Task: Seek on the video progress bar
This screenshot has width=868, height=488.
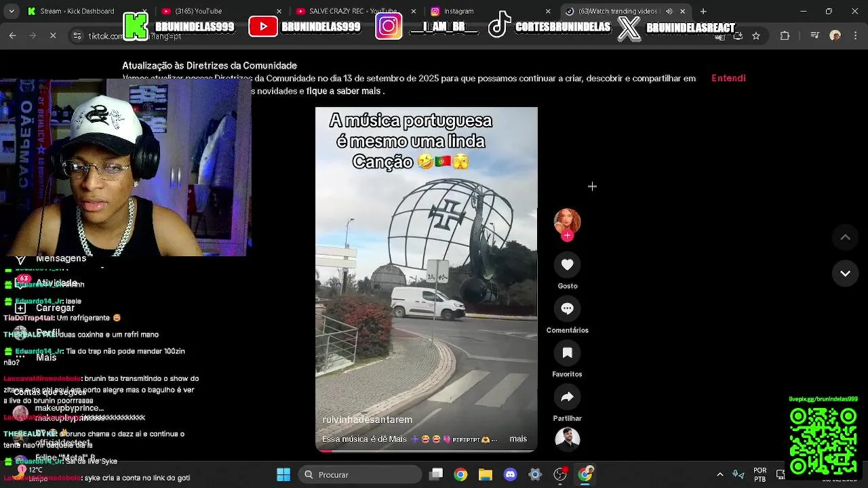Action: [427, 450]
